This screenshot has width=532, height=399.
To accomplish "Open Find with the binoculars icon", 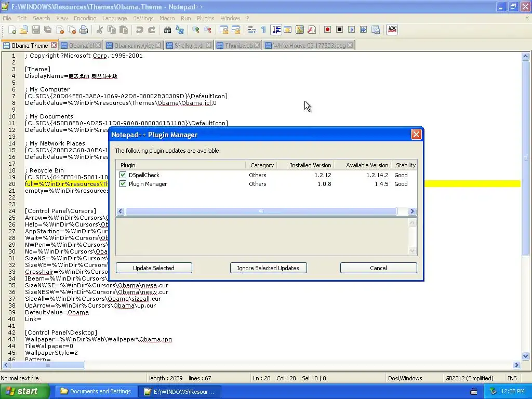I will [x=167, y=30].
